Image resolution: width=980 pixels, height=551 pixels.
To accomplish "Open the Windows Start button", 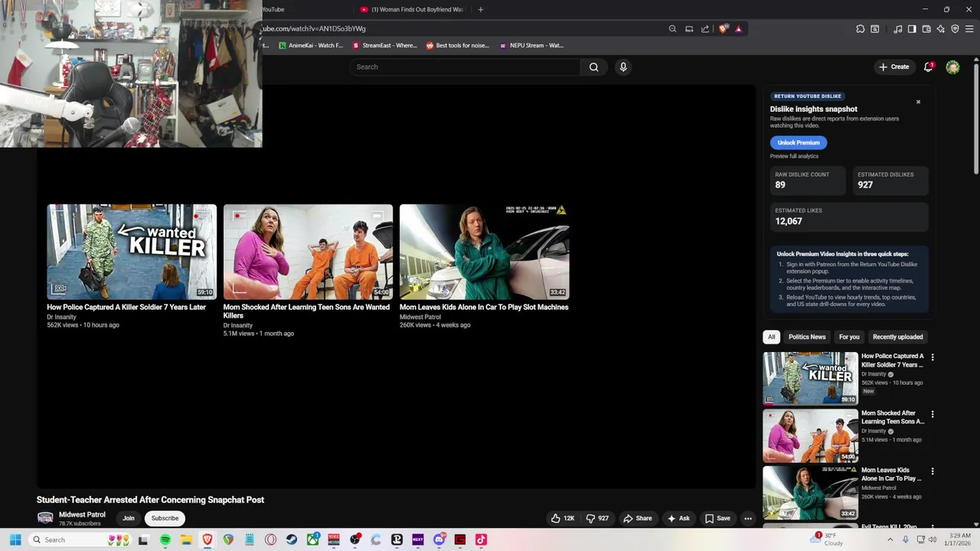I will [15, 540].
